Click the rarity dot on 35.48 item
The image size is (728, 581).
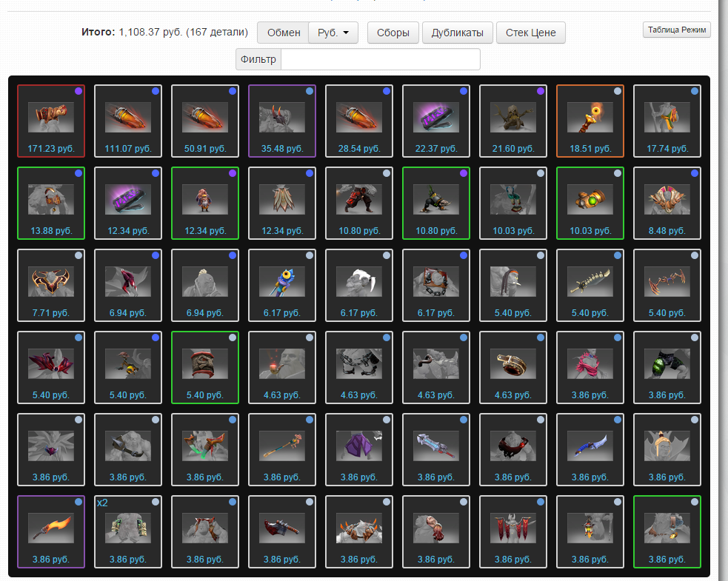[310, 91]
